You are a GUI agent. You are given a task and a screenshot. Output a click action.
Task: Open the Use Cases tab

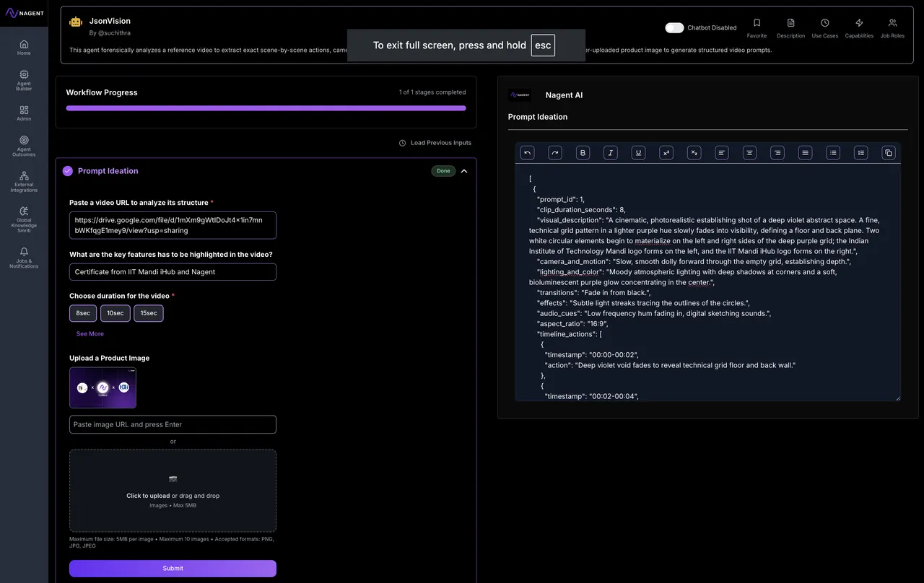(824, 27)
